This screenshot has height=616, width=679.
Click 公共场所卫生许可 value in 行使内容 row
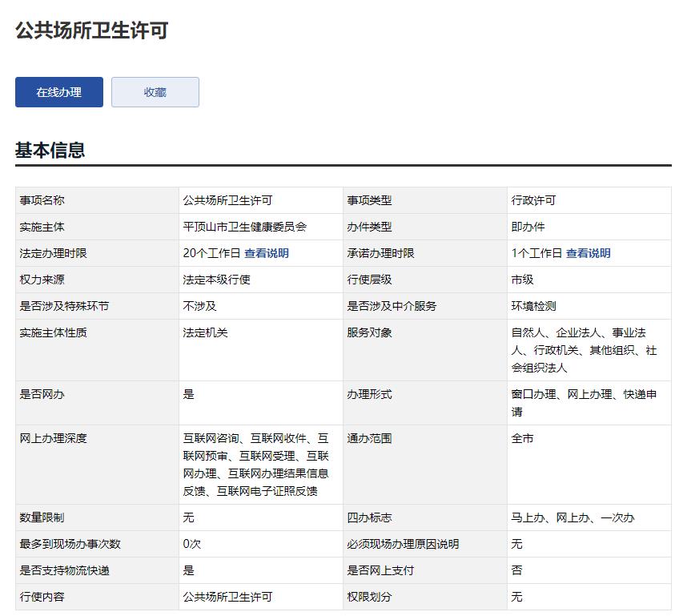tap(227, 597)
